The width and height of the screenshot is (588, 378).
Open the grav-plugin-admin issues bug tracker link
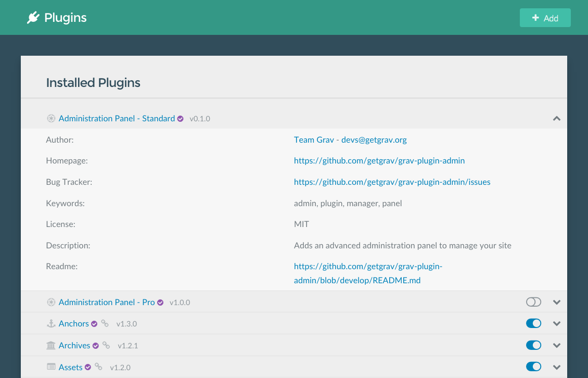[392, 182]
